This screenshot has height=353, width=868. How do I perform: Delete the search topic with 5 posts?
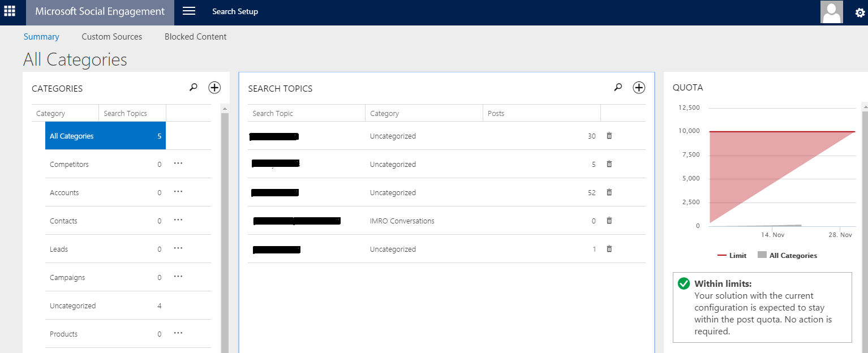point(609,164)
